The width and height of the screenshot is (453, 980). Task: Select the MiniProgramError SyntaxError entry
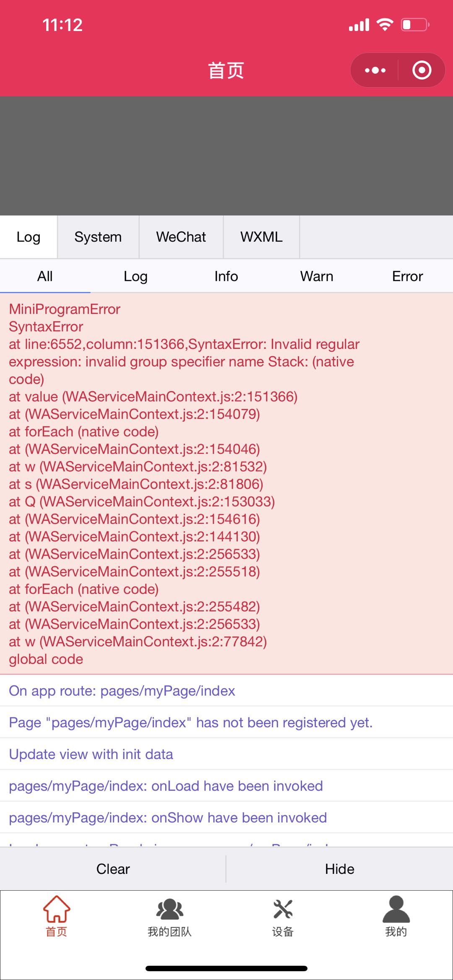click(185, 484)
